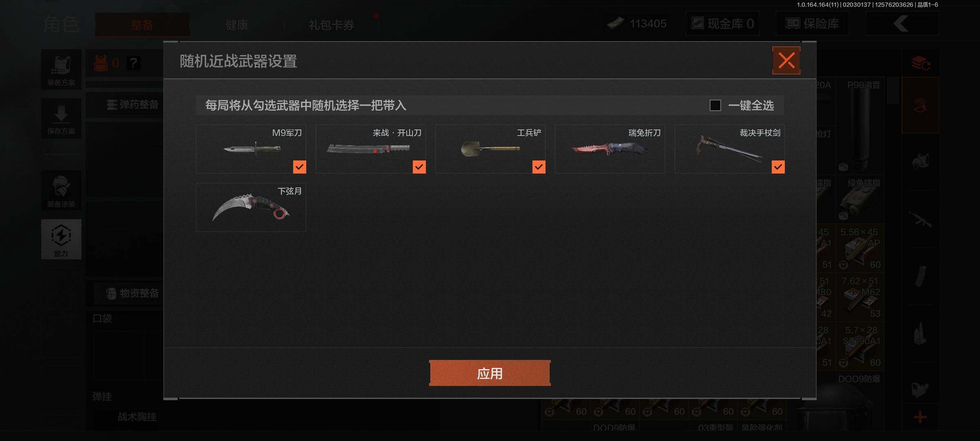980x441 pixels.
Task: Click the back arrow icon
Action: (x=902, y=24)
